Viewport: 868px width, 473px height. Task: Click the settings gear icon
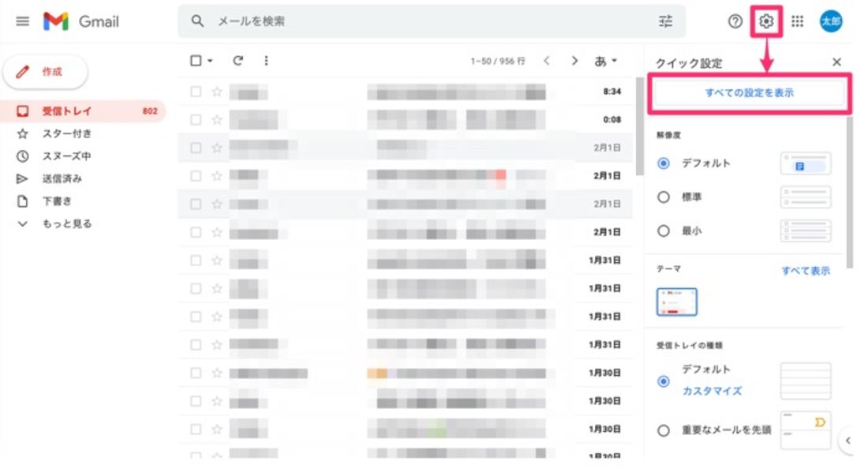click(765, 21)
